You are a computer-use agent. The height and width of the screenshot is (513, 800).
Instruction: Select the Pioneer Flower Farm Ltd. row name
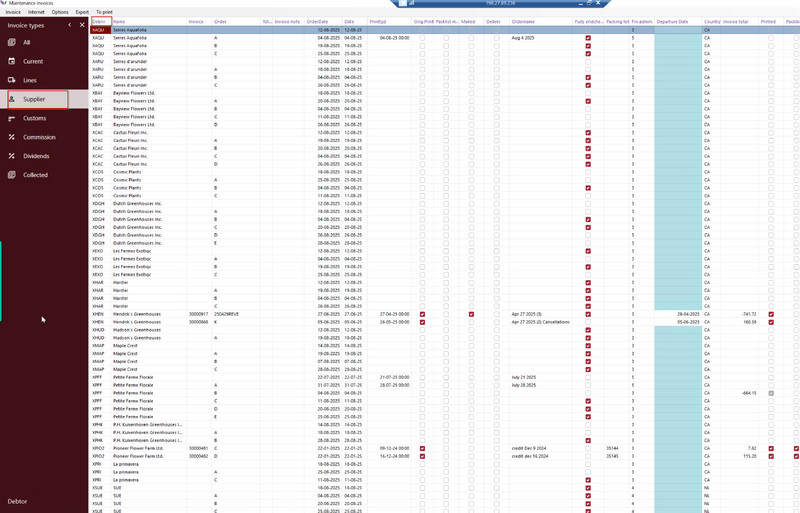click(139, 448)
